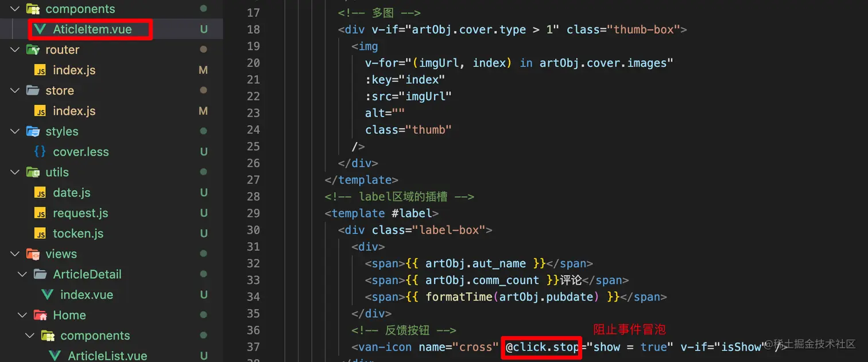This screenshot has width=868, height=362.
Task: Click the "<!-- 反馈按钮 -->" comment
Action: pyautogui.click(x=404, y=330)
